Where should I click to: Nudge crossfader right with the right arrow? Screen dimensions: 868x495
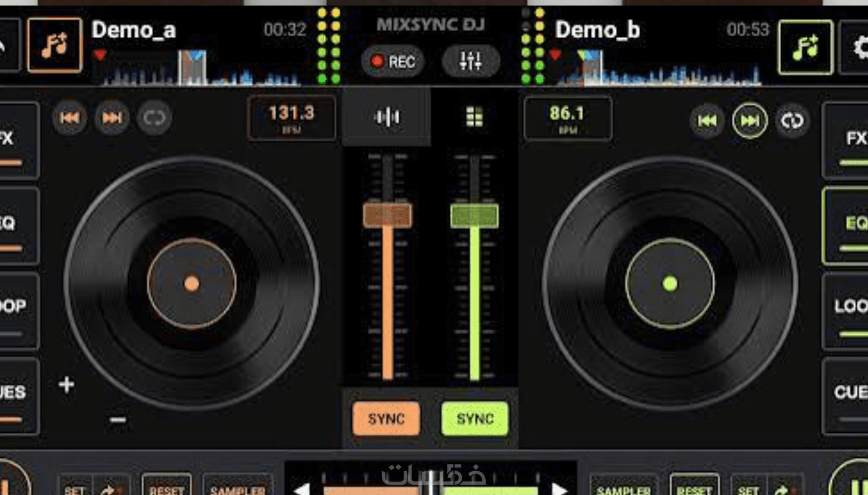coord(560,488)
